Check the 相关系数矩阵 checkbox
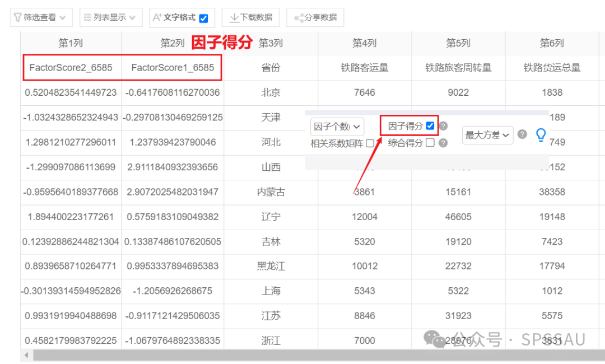 point(370,143)
